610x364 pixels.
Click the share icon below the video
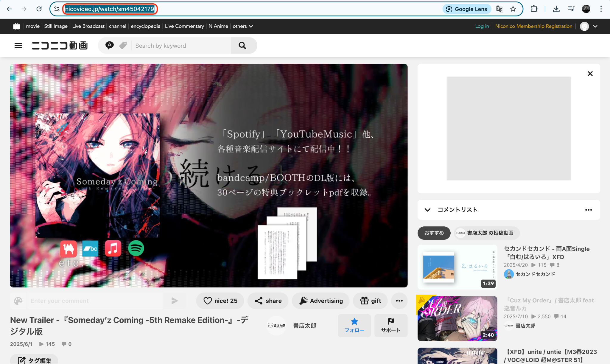[x=259, y=301]
